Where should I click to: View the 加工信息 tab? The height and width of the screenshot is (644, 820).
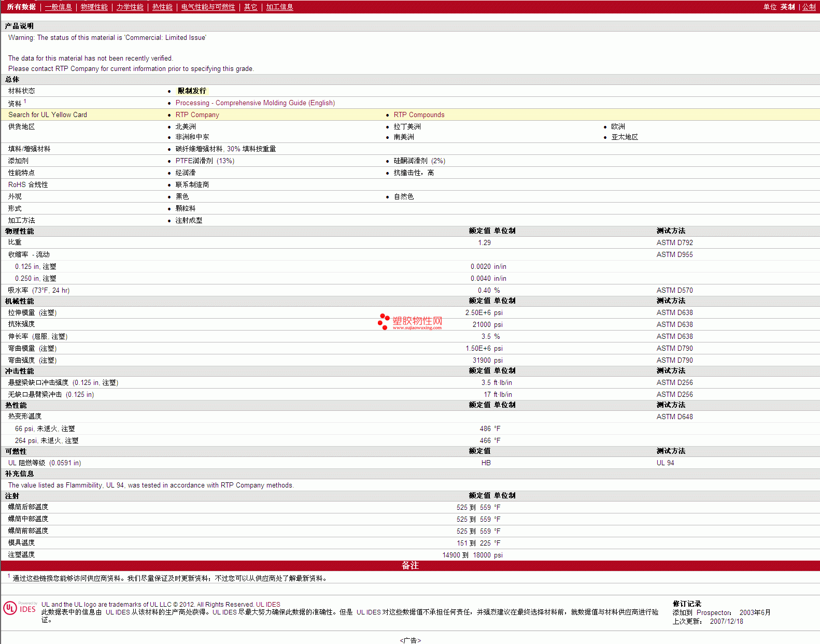tap(279, 7)
